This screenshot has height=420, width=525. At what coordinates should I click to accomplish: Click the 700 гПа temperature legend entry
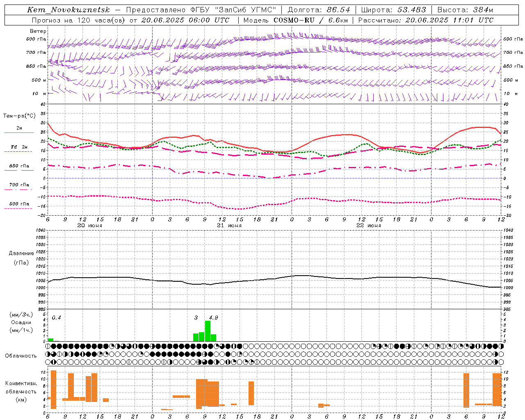pos(19,185)
